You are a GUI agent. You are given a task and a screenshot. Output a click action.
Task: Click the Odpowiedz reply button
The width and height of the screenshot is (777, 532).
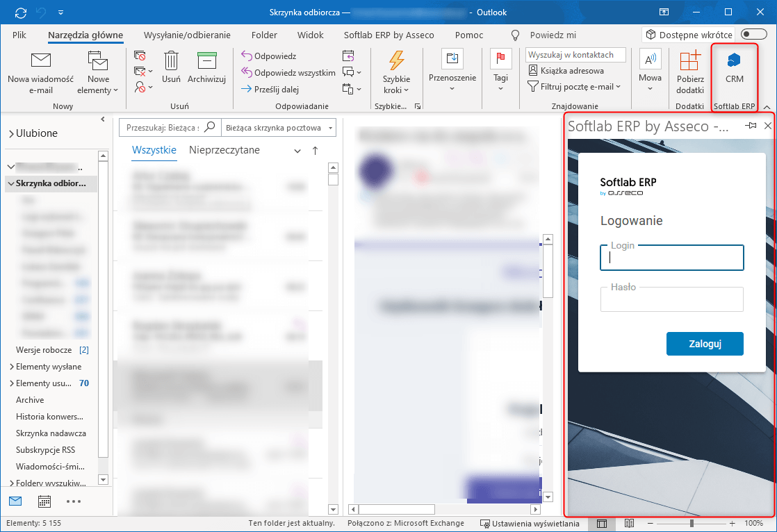click(x=268, y=56)
